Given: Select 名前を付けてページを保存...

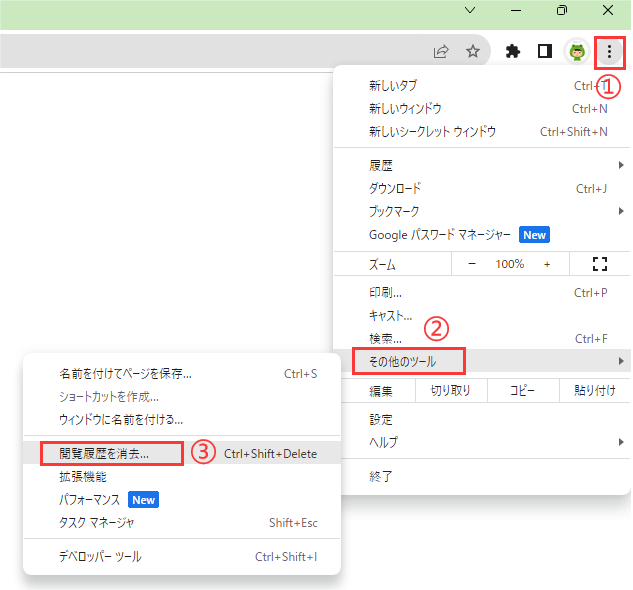Looking at the screenshot, I should 182,374.
